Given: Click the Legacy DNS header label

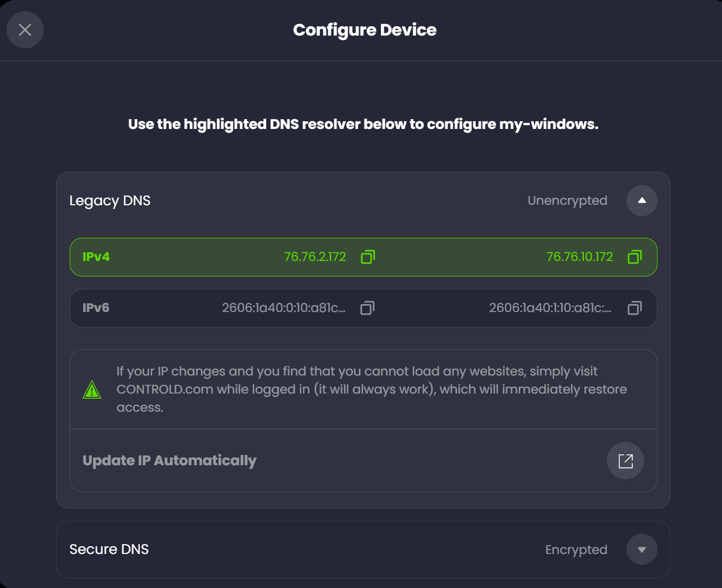Looking at the screenshot, I should [x=110, y=201].
